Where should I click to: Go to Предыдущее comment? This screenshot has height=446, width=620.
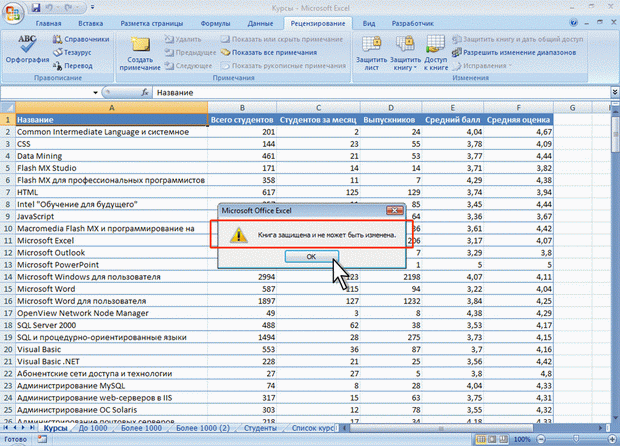point(191,52)
